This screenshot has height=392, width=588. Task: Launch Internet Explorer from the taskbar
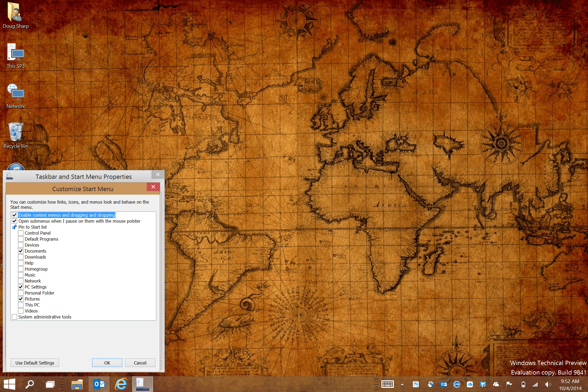coord(121,384)
